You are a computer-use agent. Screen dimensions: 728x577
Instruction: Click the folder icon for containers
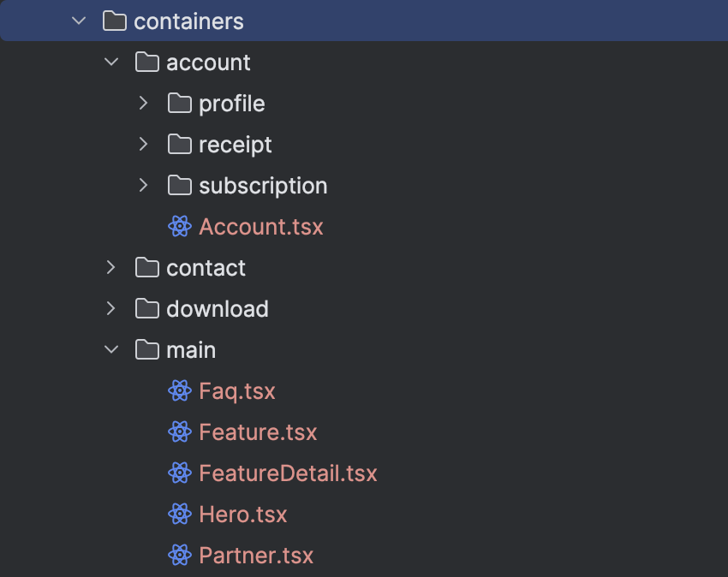pos(114,21)
